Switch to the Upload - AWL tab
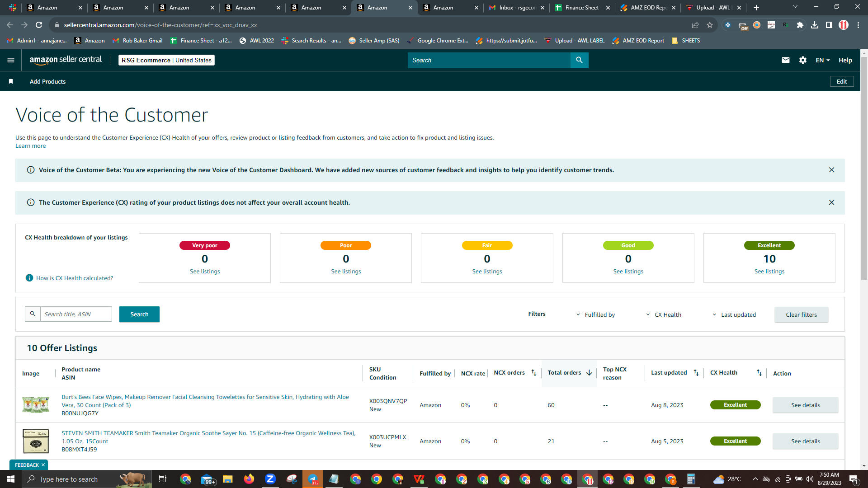Screen dimensions: 868x488 click(x=713, y=8)
